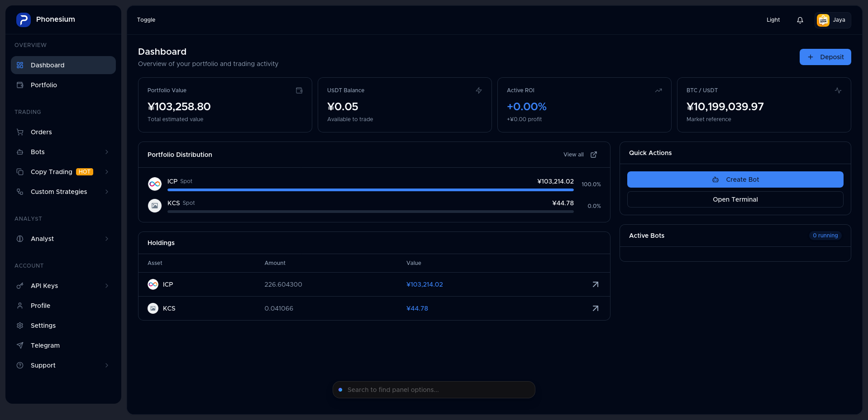Click the Phonesium logo icon

(x=24, y=20)
